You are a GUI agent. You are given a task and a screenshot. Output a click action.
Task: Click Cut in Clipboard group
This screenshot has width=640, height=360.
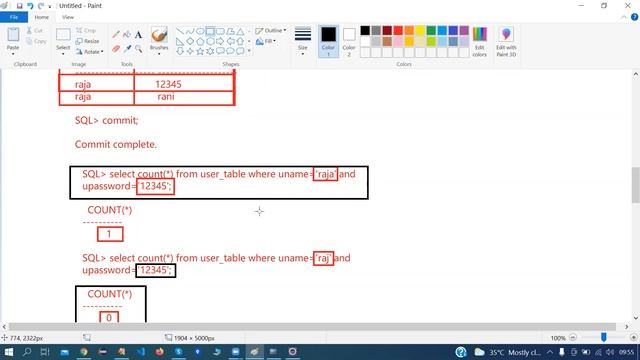(35, 31)
